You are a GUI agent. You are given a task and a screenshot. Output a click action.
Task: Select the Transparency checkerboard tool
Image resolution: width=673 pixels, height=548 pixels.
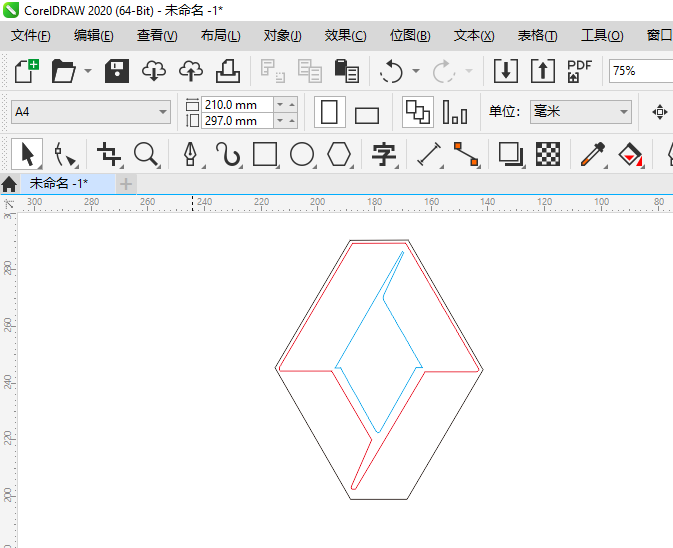pos(547,154)
